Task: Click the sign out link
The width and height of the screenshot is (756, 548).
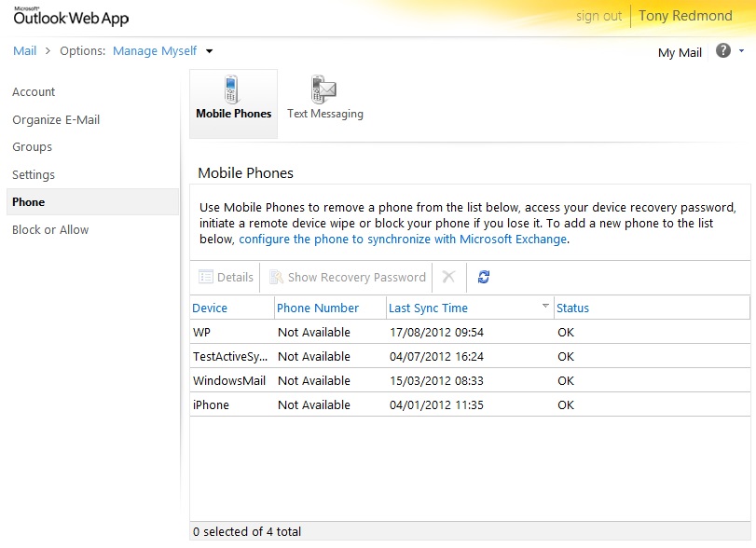Action: point(598,16)
